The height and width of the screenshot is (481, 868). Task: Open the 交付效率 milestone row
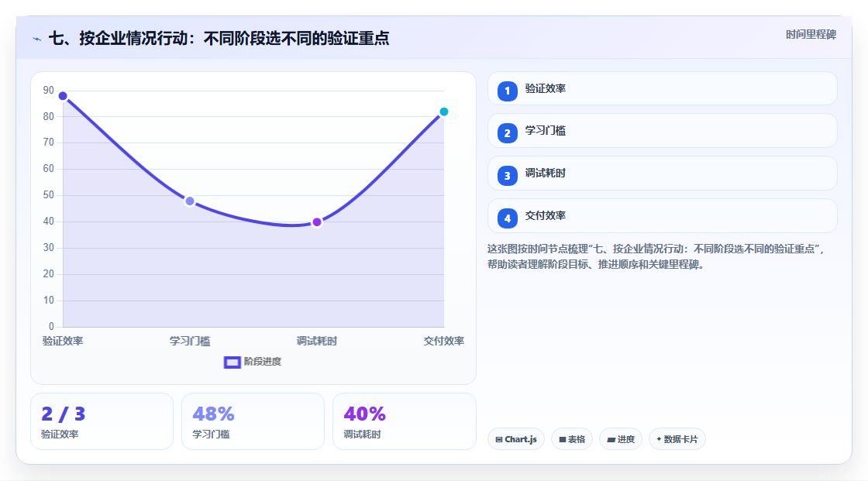coord(662,216)
